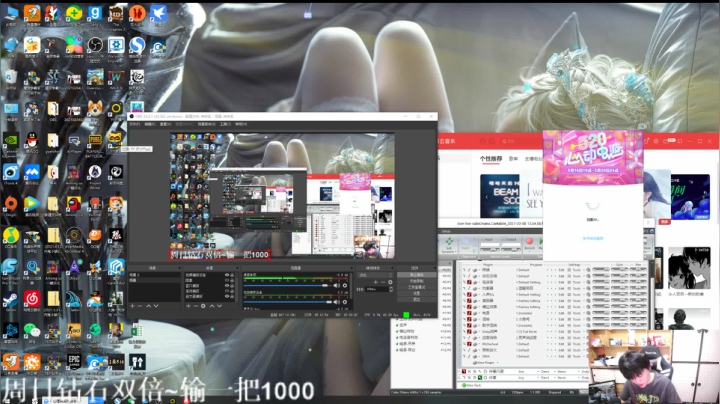Open OBS 工具 (Tools) menu
Viewport: 720px width, 404px height.
(225, 124)
